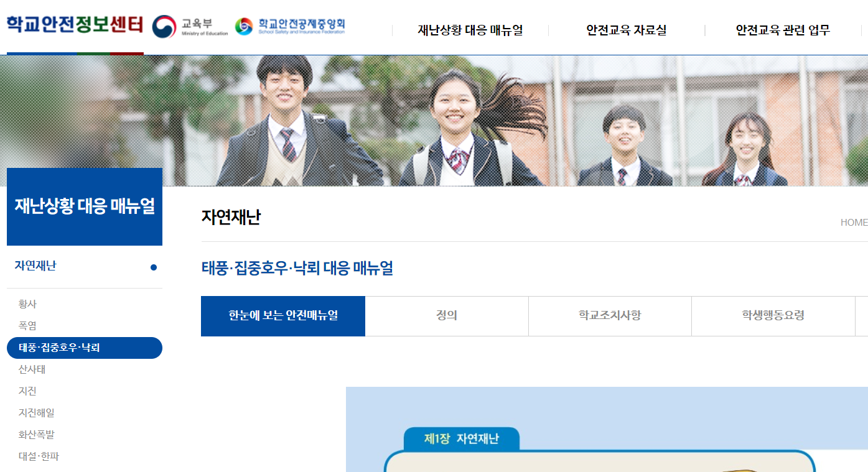
Task: Click the 재난상황 대응 매뉴얼 sidebar header
Action: 85,206
